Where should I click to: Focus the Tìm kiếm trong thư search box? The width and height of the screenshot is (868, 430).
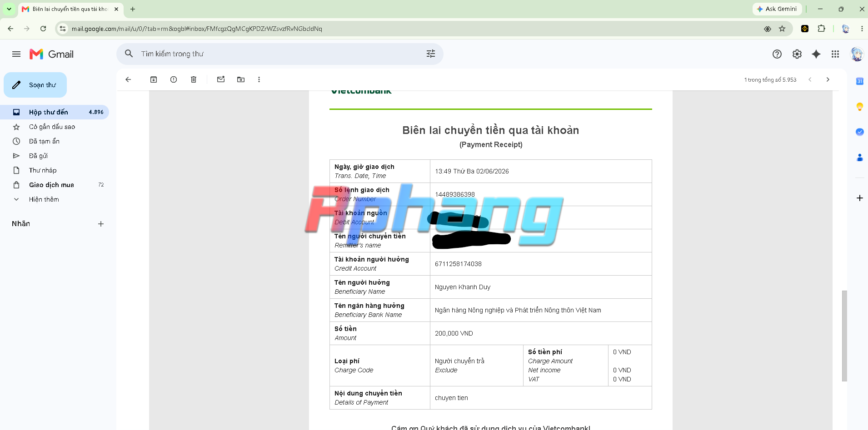click(279, 54)
